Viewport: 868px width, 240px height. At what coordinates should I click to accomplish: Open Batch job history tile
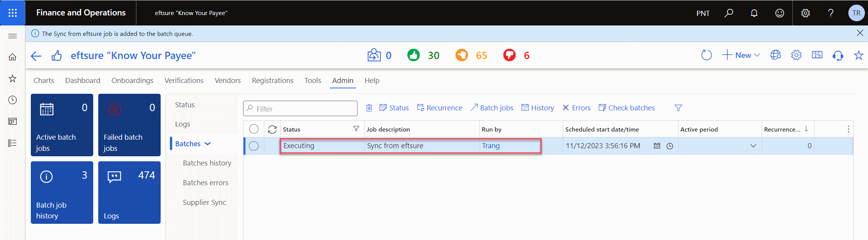point(62,193)
